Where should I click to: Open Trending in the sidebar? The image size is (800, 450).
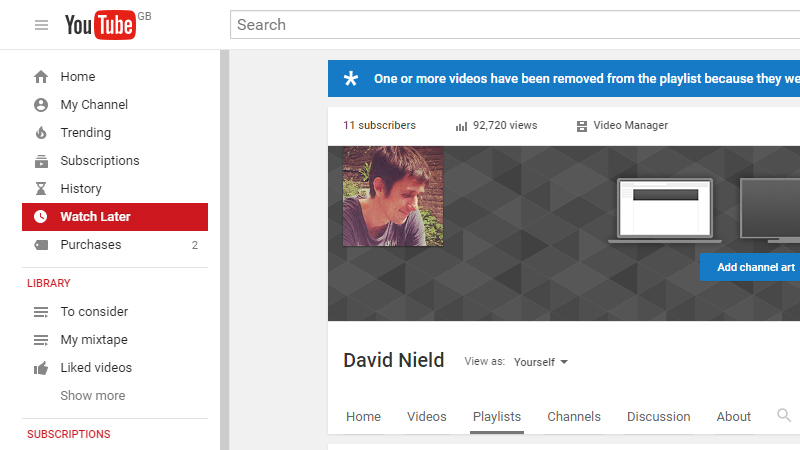click(x=115, y=133)
